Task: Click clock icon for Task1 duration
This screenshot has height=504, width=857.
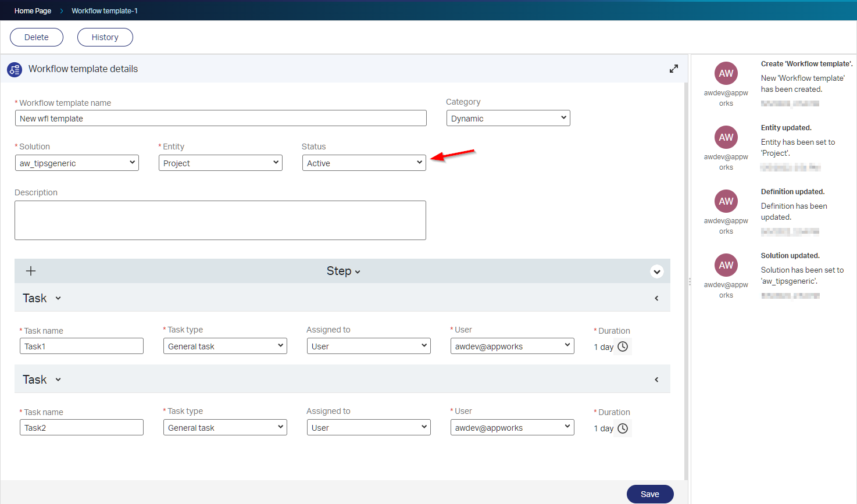Action: coord(623,346)
